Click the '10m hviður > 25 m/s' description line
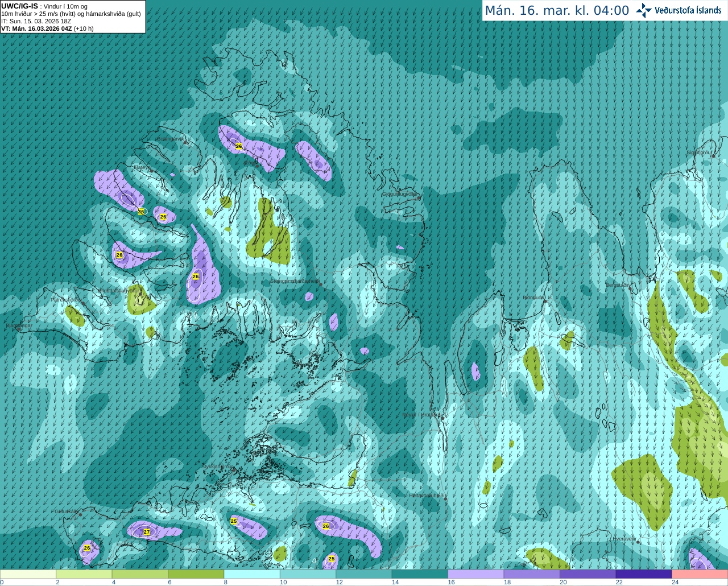This screenshot has height=586, width=728. coord(71,14)
